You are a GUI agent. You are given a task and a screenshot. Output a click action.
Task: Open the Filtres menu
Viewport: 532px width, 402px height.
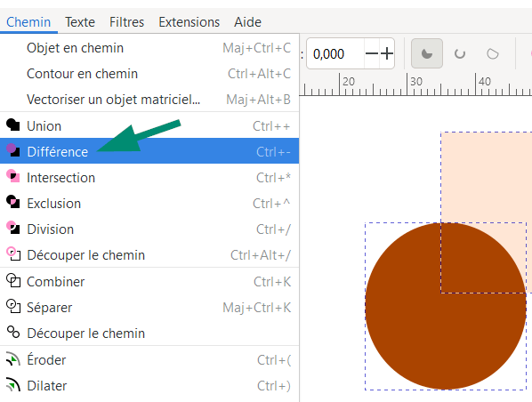pyautogui.click(x=126, y=22)
